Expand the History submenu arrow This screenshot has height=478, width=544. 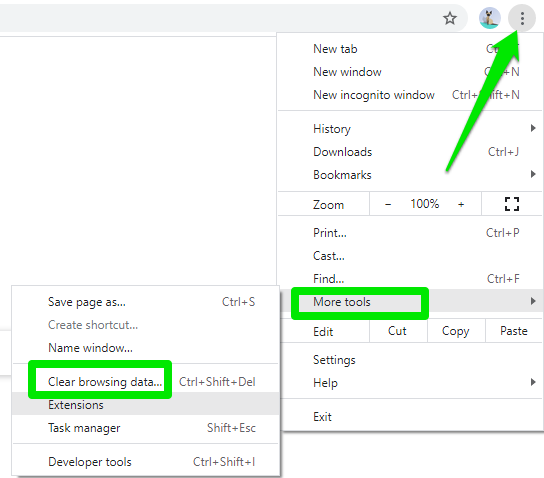pyautogui.click(x=533, y=128)
